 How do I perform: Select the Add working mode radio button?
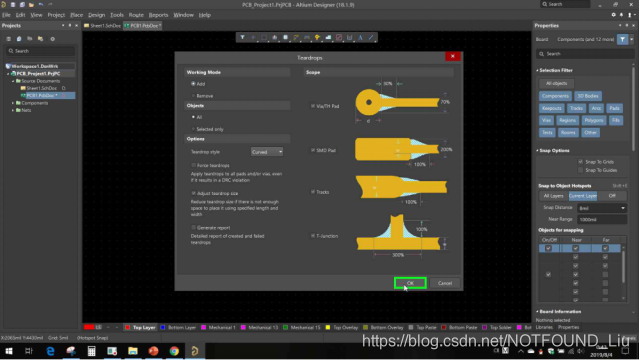point(193,84)
